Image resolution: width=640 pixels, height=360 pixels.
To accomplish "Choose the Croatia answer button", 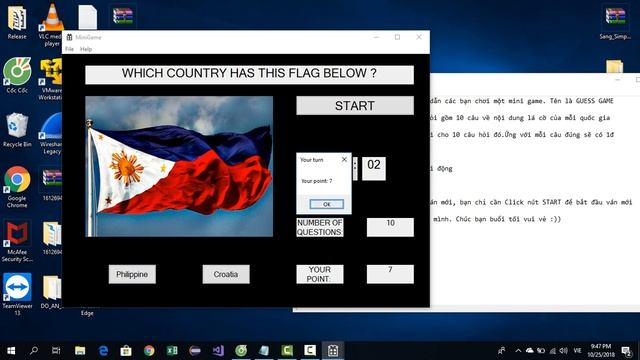I will tap(226, 274).
